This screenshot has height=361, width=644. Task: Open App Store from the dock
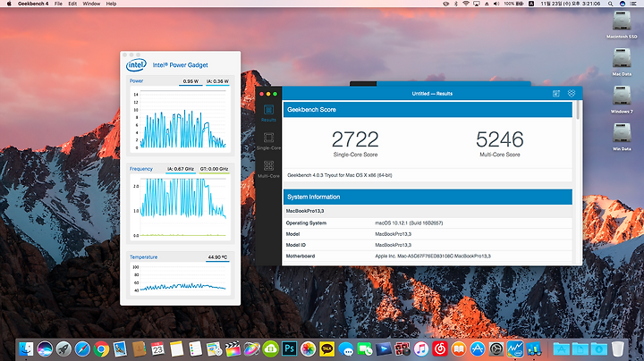(x=478, y=349)
